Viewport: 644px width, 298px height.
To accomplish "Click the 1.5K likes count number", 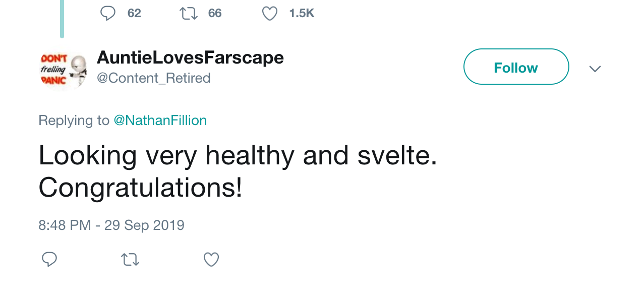I will 302,13.
